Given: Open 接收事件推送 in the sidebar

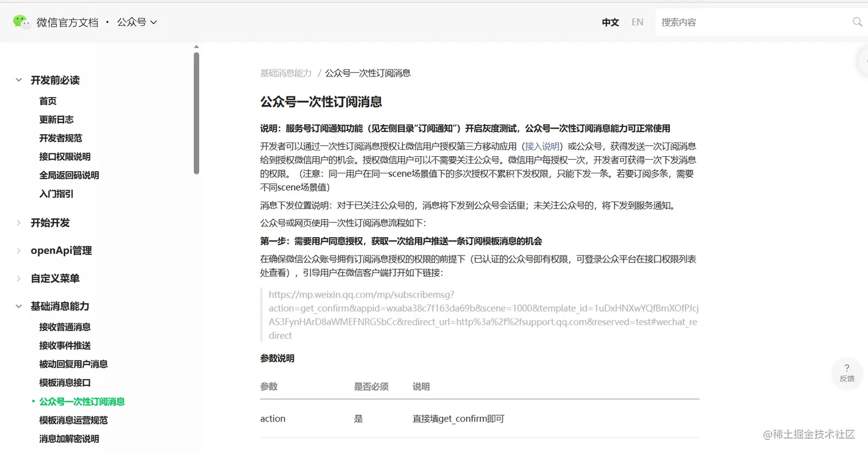Looking at the screenshot, I should tap(65, 346).
